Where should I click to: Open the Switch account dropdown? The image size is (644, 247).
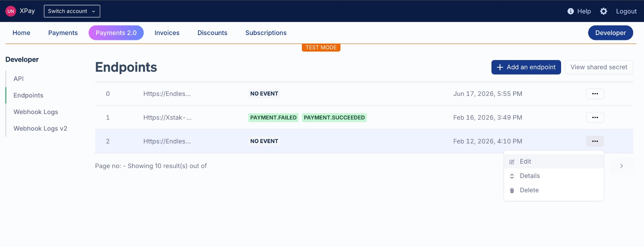click(x=72, y=11)
